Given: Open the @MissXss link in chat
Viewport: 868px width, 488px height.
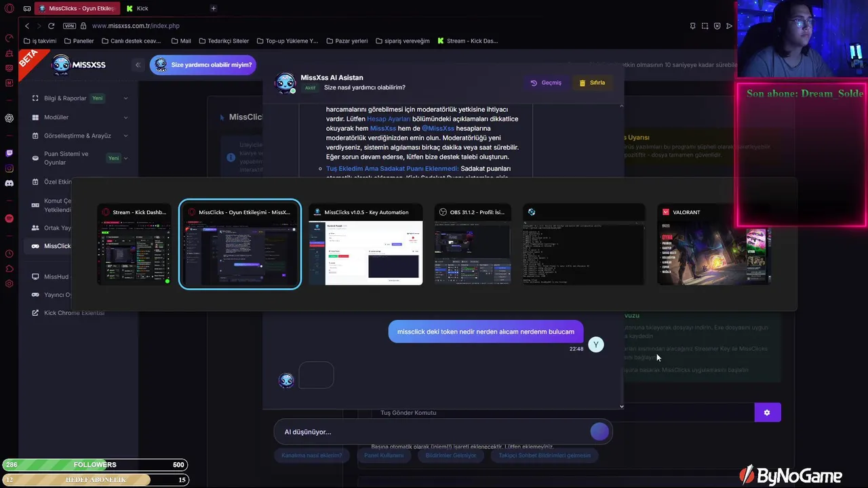Looking at the screenshot, I should (x=438, y=128).
